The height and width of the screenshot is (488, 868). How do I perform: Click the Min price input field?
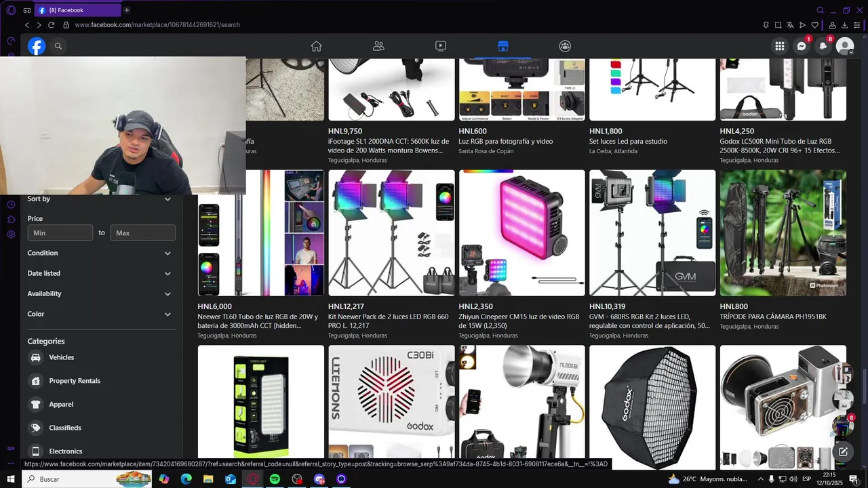(x=60, y=232)
